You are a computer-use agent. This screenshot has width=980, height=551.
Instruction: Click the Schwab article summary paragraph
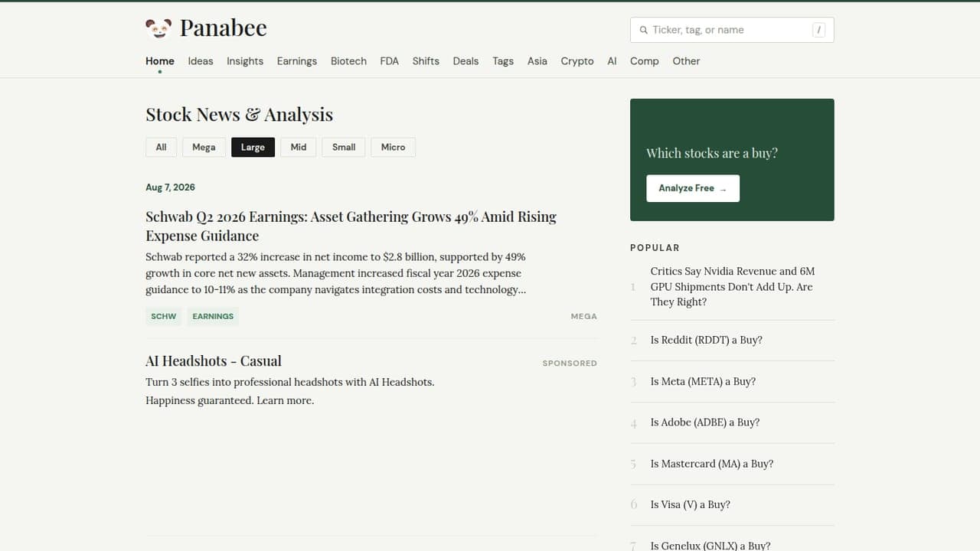click(335, 273)
